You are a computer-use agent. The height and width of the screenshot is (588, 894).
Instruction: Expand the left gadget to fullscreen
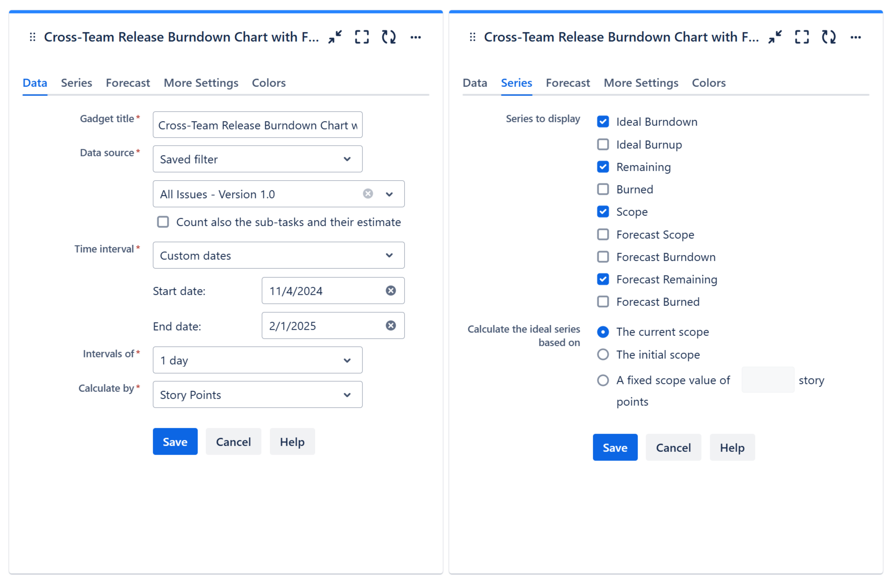tap(362, 37)
